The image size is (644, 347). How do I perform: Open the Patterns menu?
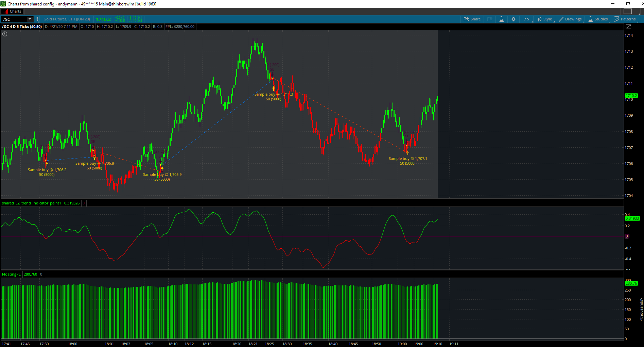pyautogui.click(x=625, y=19)
